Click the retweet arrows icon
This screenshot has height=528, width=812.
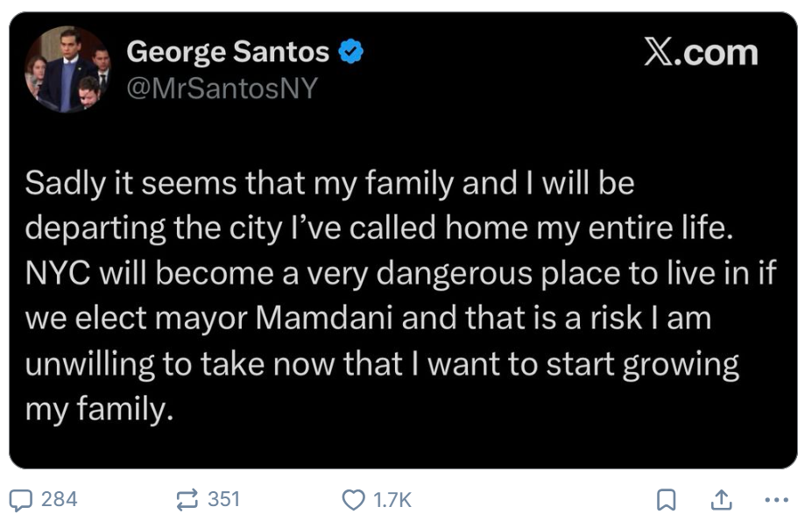(x=187, y=500)
